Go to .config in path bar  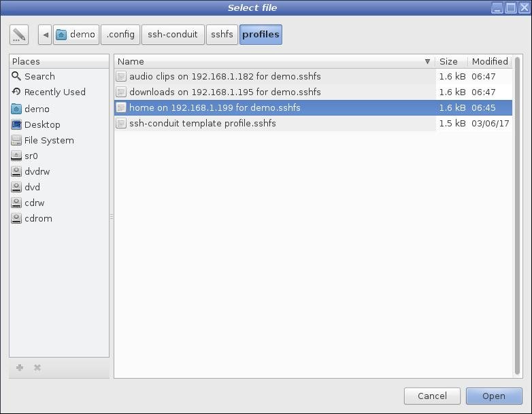coord(120,35)
